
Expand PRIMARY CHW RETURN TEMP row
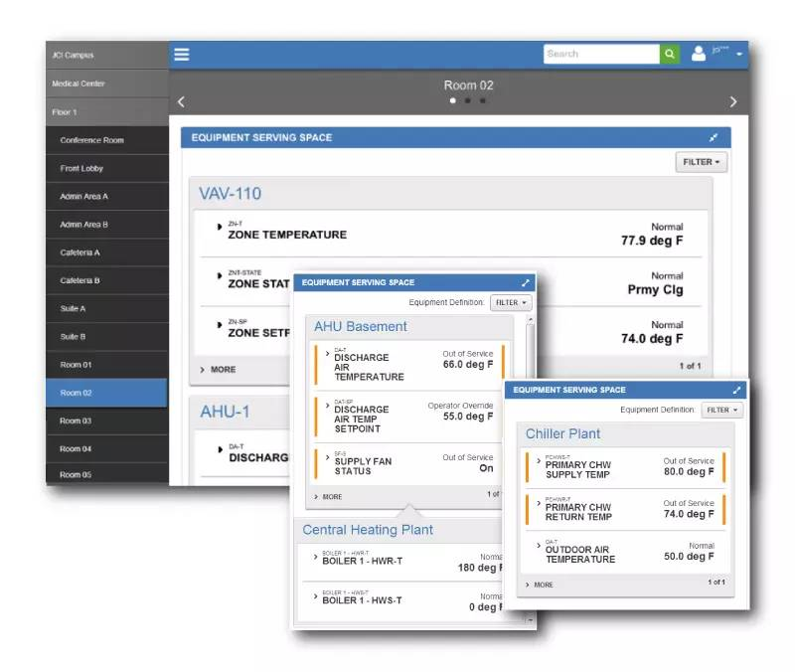click(539, 503)
